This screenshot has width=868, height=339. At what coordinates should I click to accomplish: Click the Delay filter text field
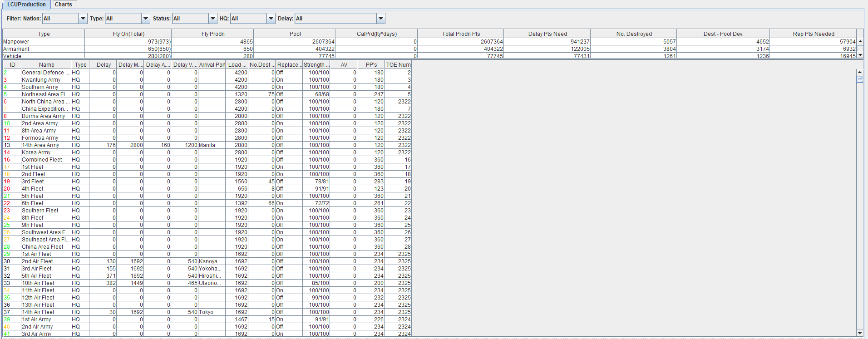click(335, 19)
